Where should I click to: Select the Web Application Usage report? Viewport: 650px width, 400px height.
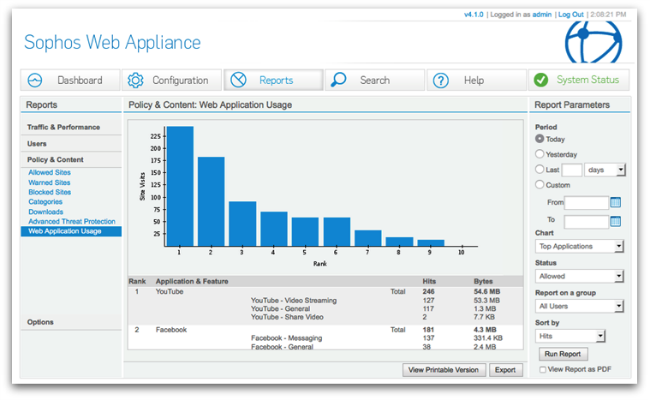71,231
